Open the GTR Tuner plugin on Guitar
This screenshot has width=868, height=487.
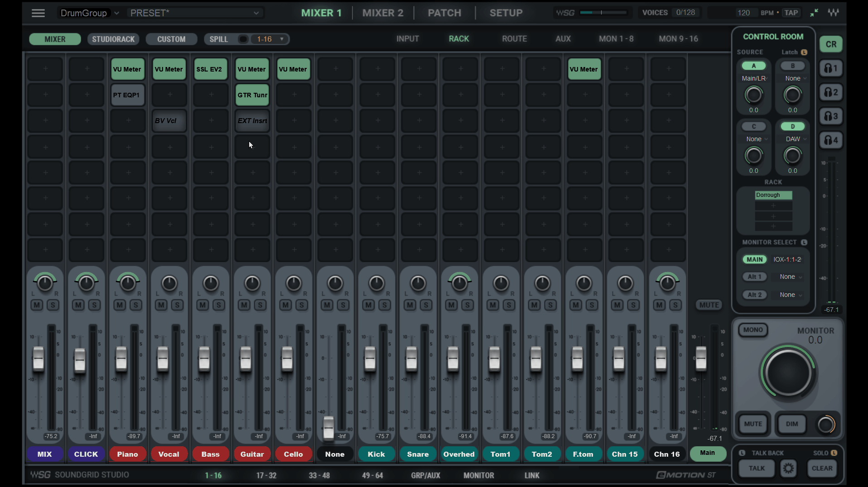pyautogui.click(x=252, y=95)
